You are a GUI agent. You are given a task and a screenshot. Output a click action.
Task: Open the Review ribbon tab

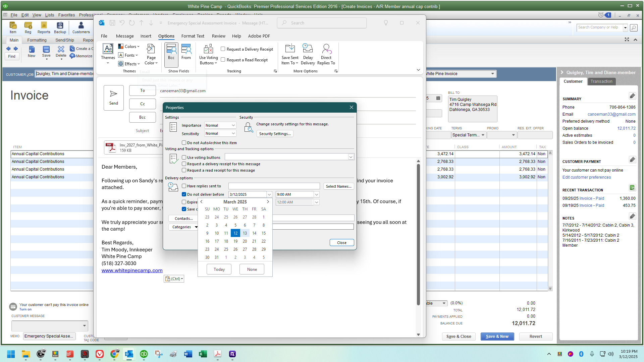coord(218,36)
